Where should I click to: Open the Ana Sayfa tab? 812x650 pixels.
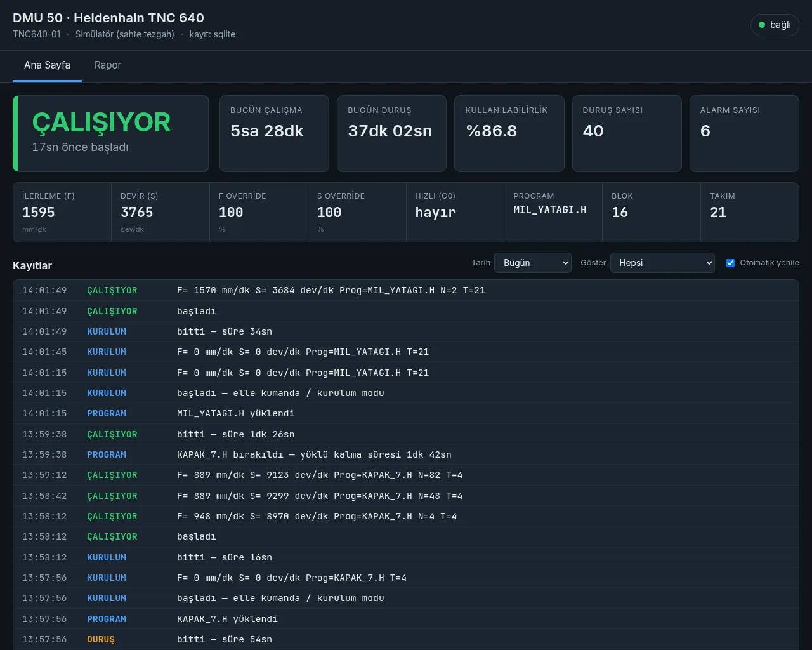pos(47,65)
